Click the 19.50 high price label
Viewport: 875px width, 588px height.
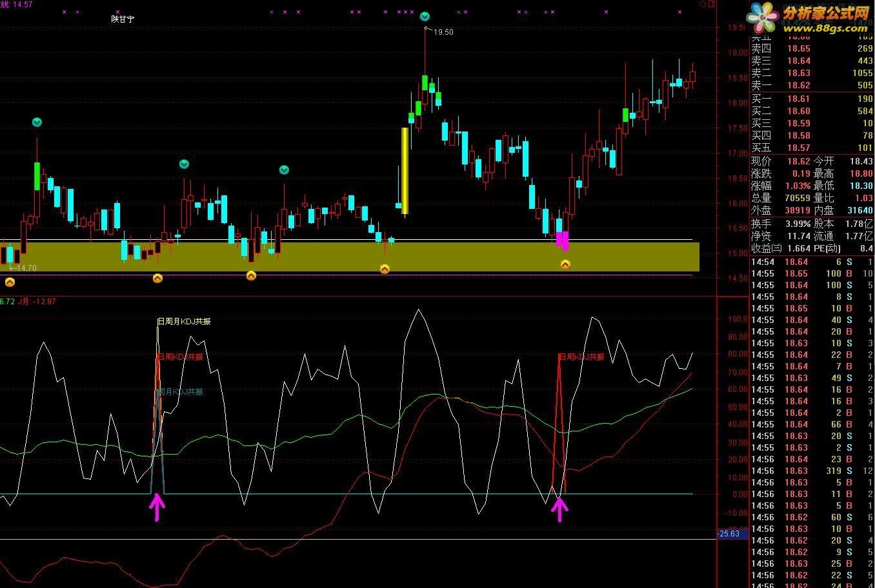point(443,32)
